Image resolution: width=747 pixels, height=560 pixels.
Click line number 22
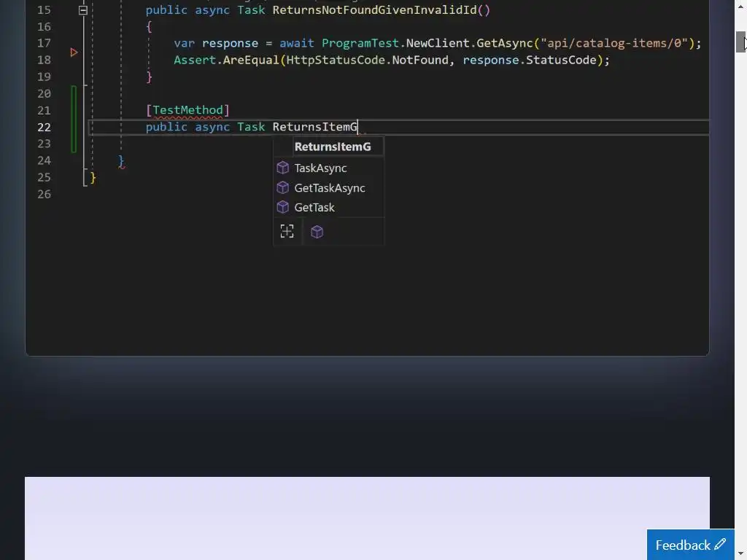44,127
